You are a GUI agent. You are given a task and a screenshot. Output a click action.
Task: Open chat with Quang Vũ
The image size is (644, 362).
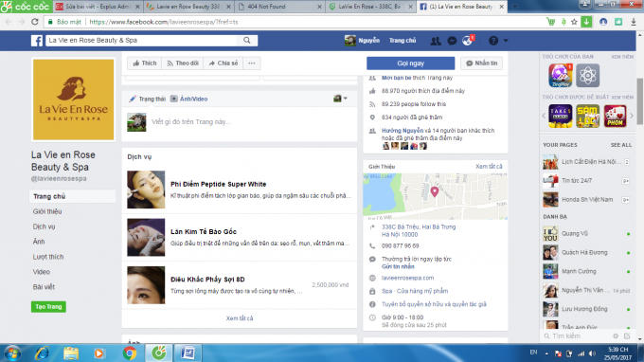[x=587, y=233]
